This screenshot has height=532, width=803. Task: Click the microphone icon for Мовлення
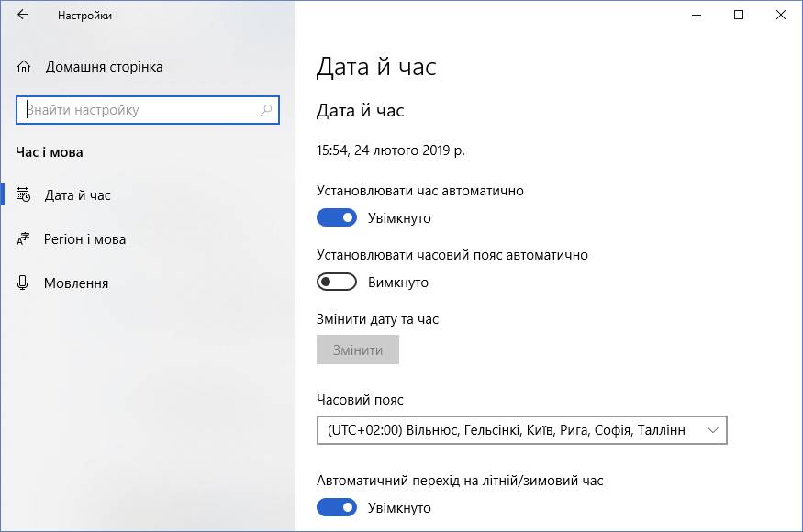[x=23, y=283]
